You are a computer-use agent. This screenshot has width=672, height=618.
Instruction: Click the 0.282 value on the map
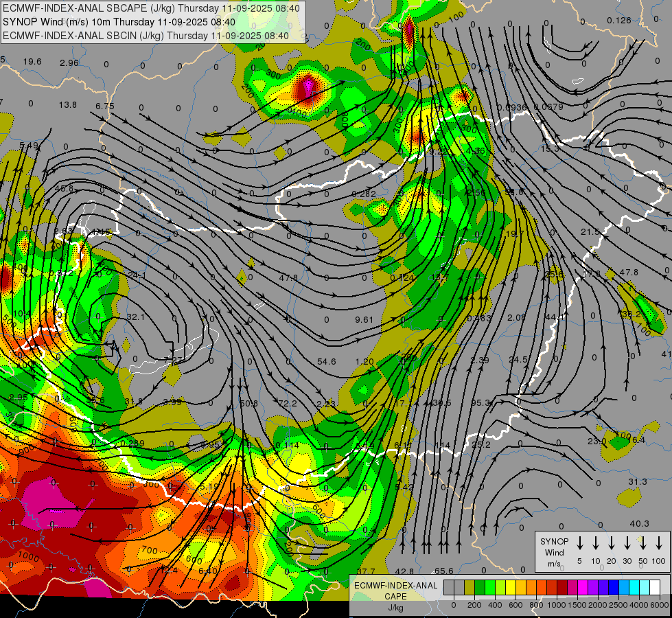click(364, 194)
